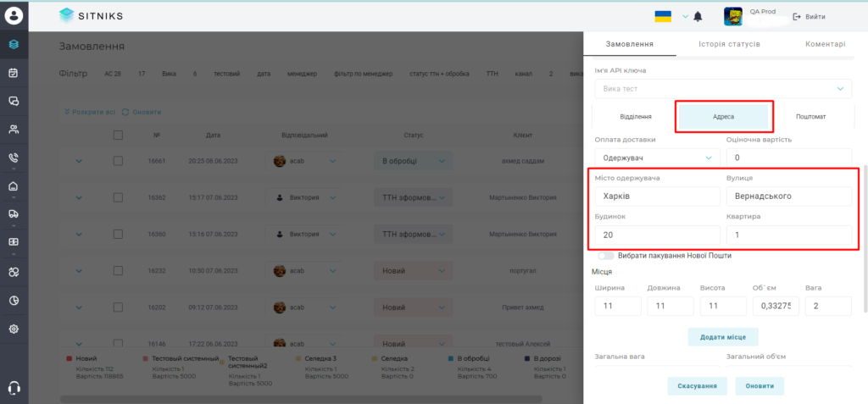Click the horizontal scrollbar under the orders table
Image resolution: width=868 pixels, height=404 pixels.
point(302,398)
